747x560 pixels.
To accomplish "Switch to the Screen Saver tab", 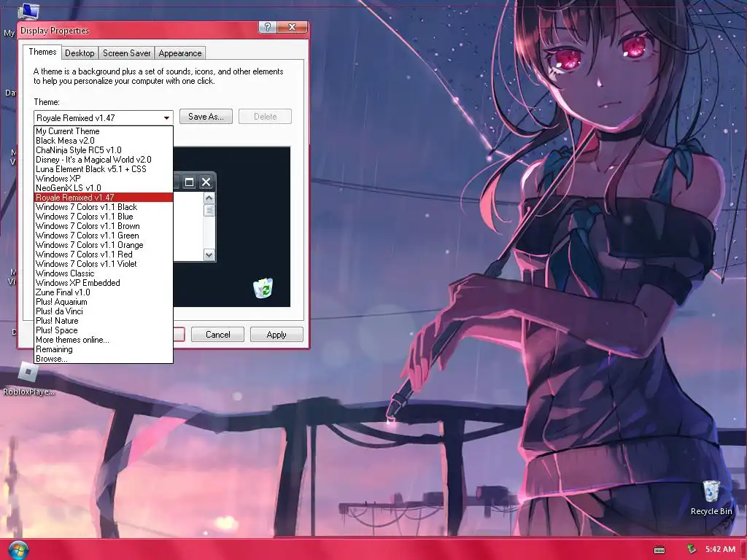I will coord(126,53).
